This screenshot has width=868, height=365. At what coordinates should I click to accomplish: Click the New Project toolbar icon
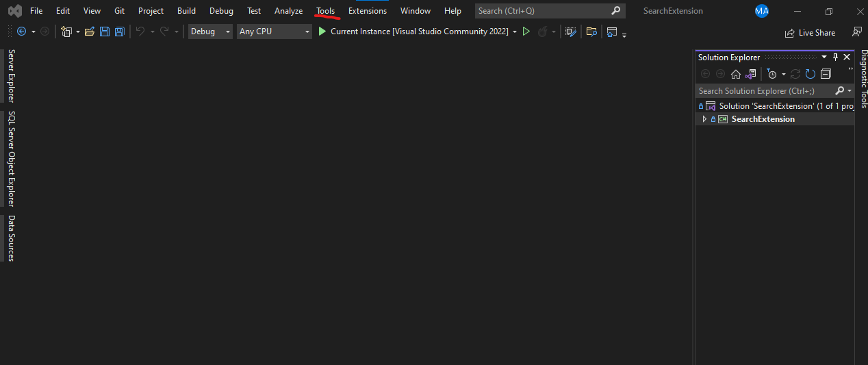(x=66, y=32)
